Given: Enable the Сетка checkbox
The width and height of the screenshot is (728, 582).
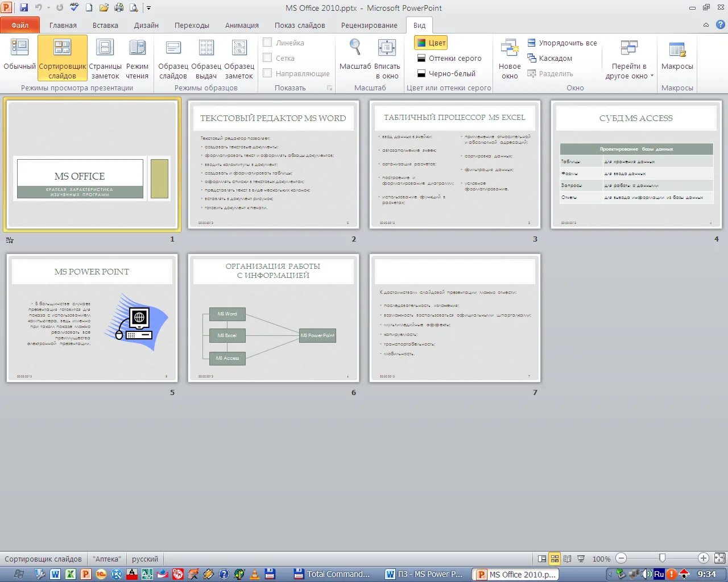Looking at the screenshot, I should click(x=267, y=58).
